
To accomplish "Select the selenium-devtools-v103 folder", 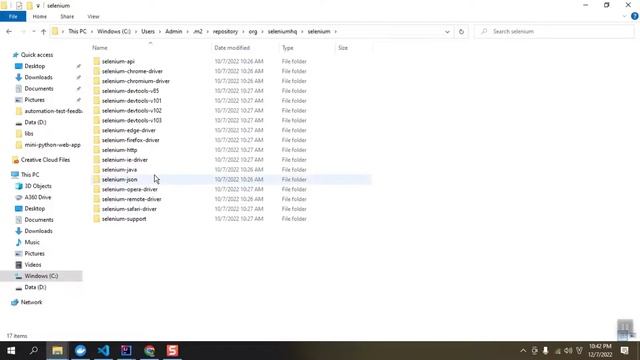I will [x=131, y=120].
